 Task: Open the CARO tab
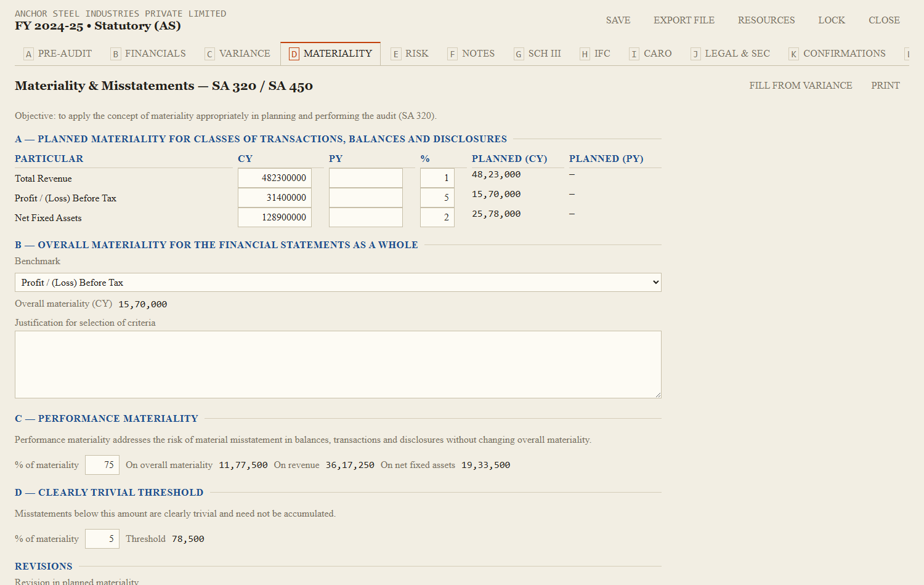coord(650,54)
